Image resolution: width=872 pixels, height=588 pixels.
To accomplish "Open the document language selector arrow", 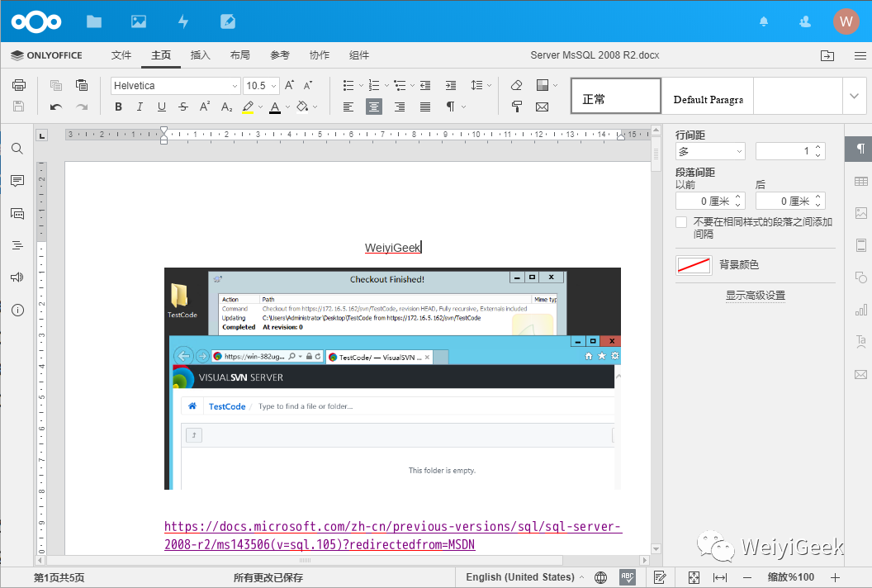I will [x=581, y=577].
